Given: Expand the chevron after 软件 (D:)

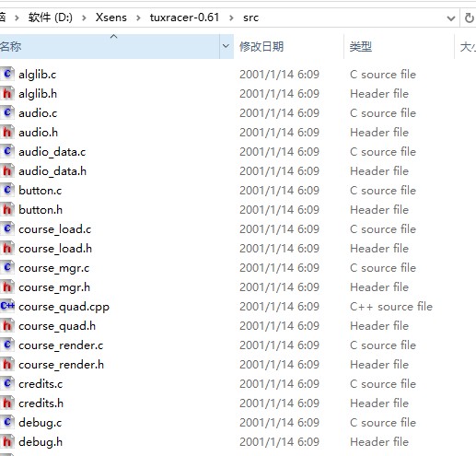Looking at the screenshot, I should point(84,18).
